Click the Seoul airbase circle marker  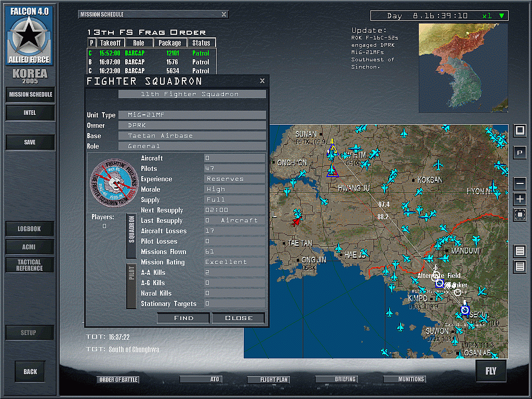pos(465,310)
